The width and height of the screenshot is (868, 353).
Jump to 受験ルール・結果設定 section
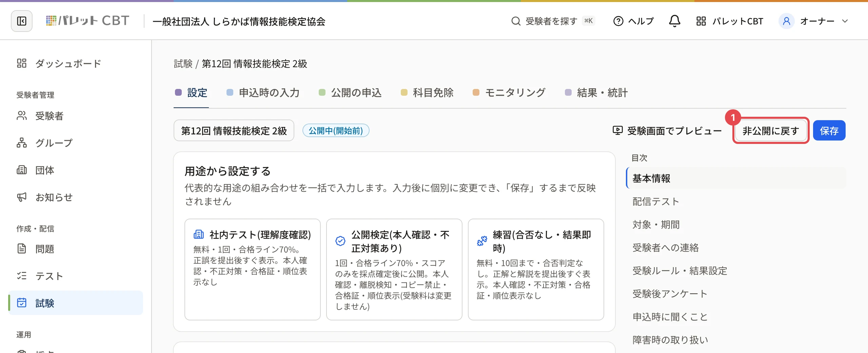(x=736, y=271)
